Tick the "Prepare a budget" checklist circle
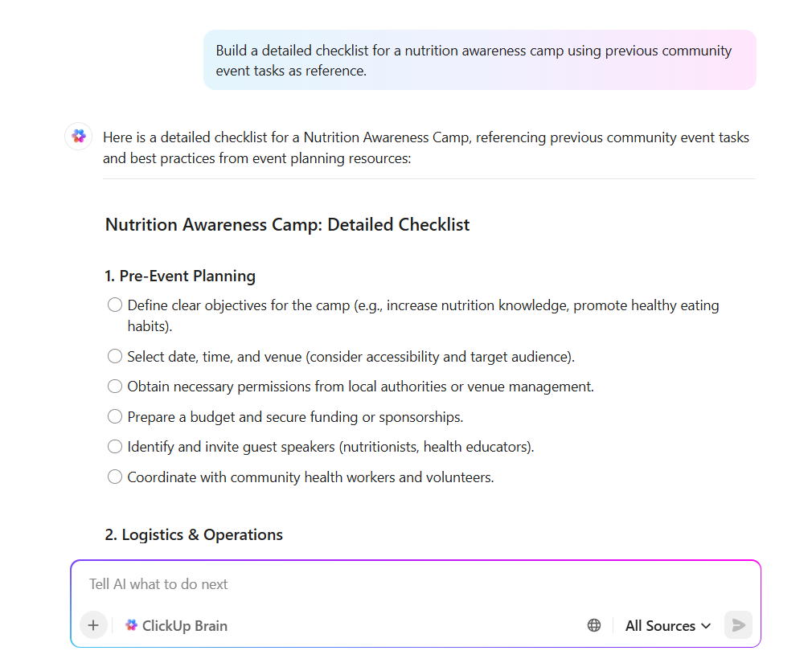This screenshot has height=663, width=812. point(114,415)
